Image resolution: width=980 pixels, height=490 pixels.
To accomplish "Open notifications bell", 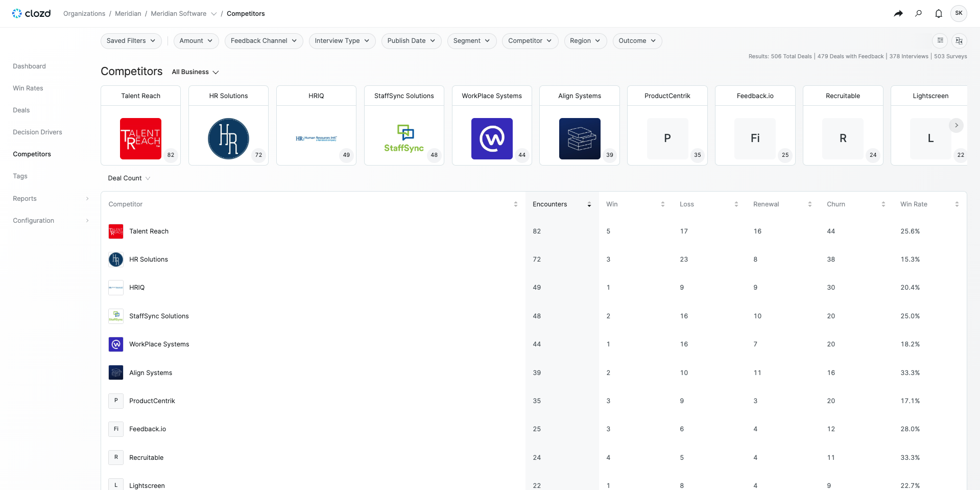I will [x=939, y=13].
